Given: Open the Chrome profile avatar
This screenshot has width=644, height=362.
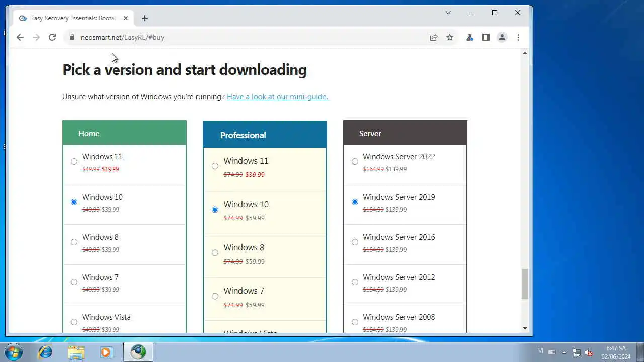Looking at the screenshot, I should coord(502,37).
